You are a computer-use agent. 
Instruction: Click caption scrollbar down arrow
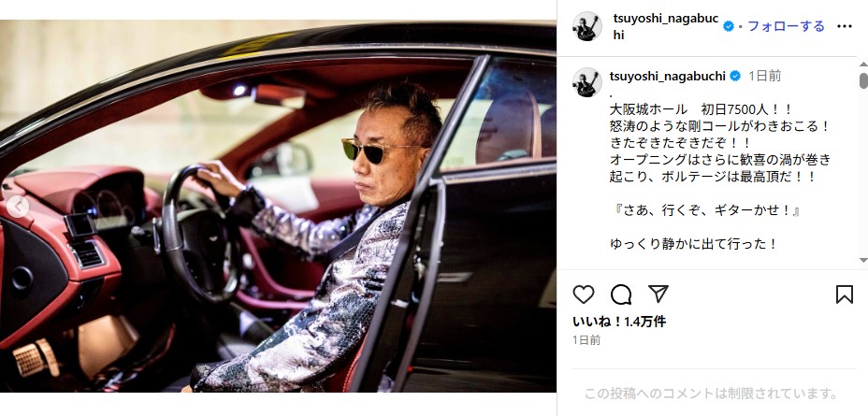[x=863, y=260]
